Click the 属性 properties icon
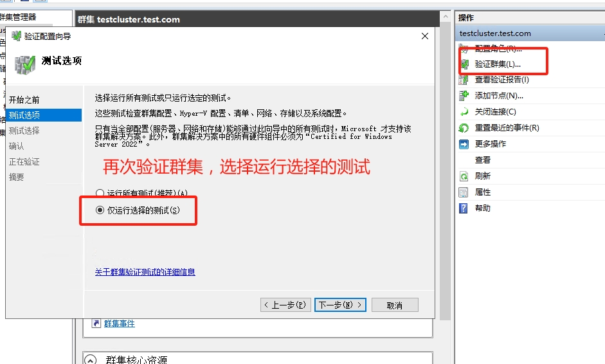The width and height of the screenshot is (605, 364). click(464, 192)
